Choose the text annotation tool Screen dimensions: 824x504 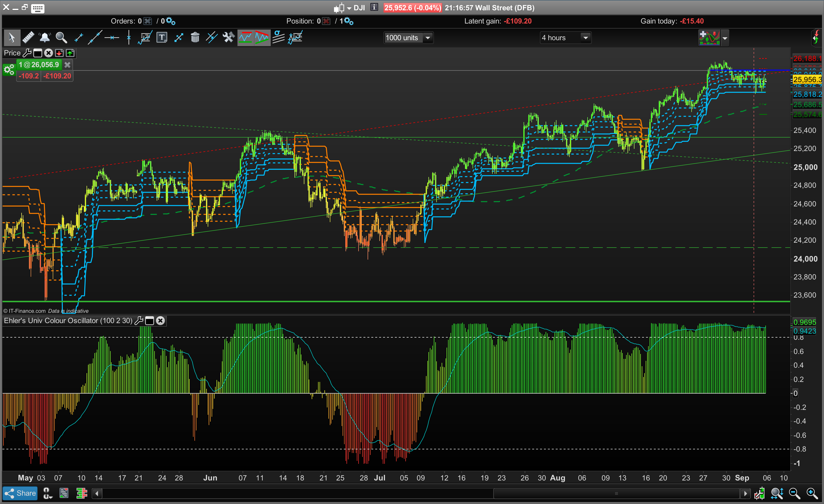[x=162, y=38]
